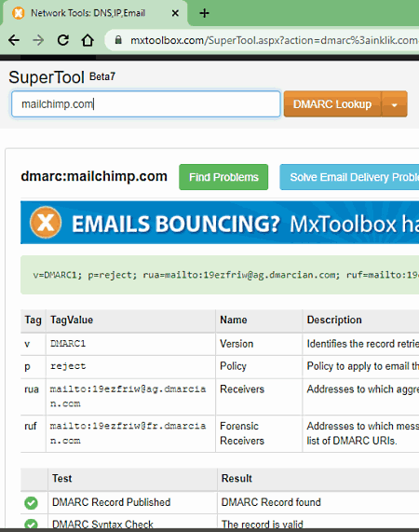The width and height of the screenshot is (419, 532).
Task: Click DMARC Record found result cell
Action: tap(318, 502)
